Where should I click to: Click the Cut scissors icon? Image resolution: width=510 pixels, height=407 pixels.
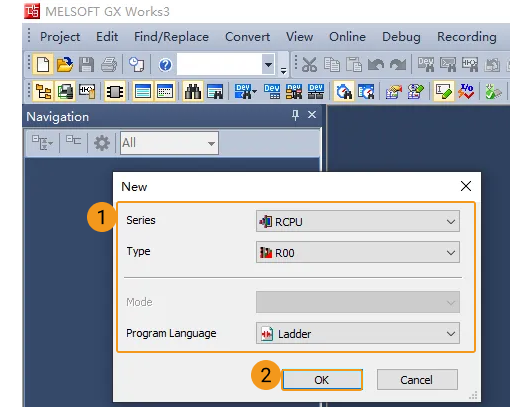(x=309, y=64)
